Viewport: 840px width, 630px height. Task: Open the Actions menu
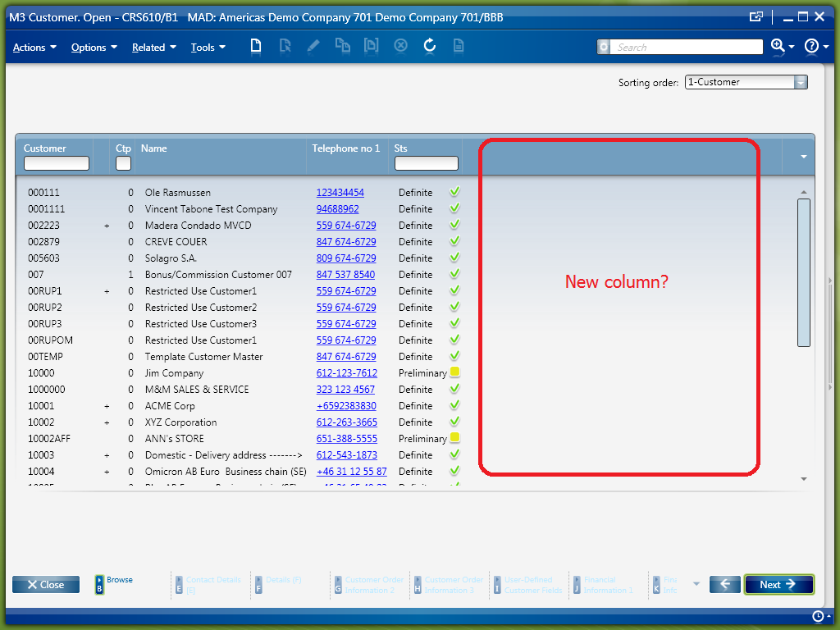click(x=34, y=48)
